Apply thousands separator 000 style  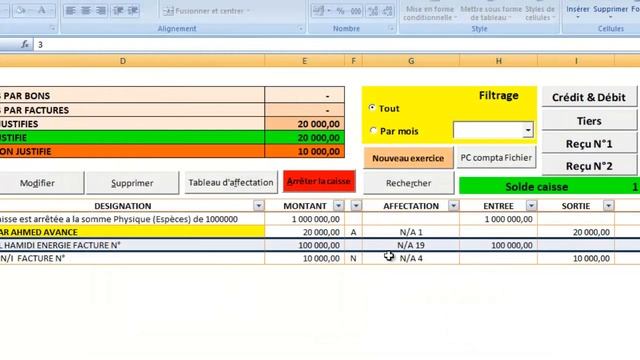(356, 11)
